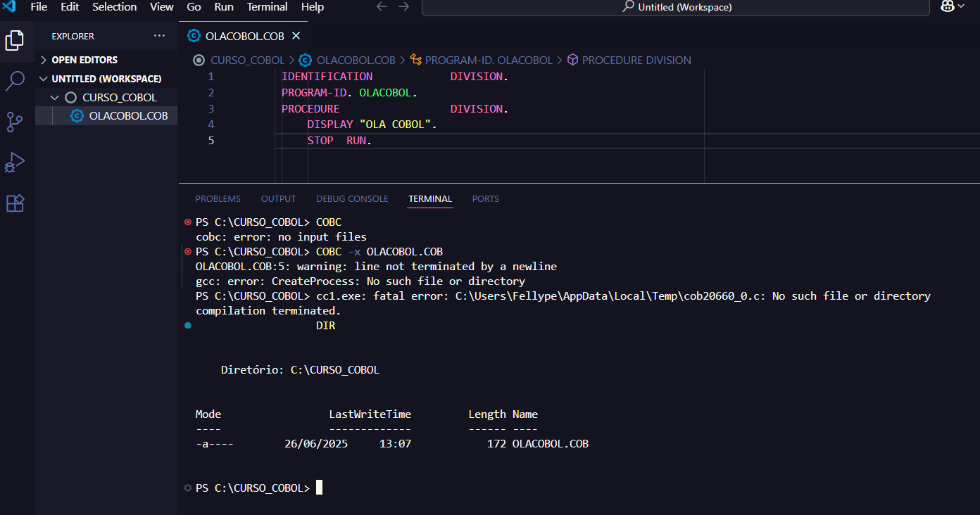Click the VS Code logo icon

click(8, 7)
